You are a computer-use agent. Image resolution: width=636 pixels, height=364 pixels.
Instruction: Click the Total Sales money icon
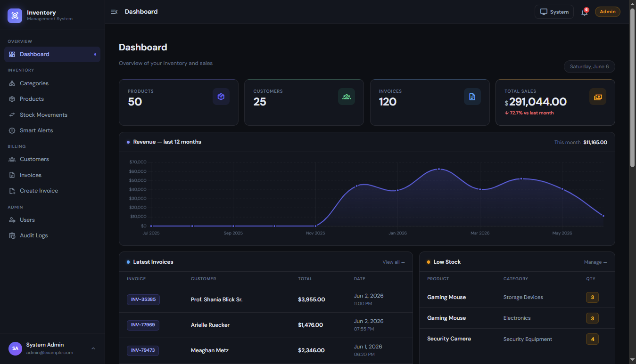[598, 97]
